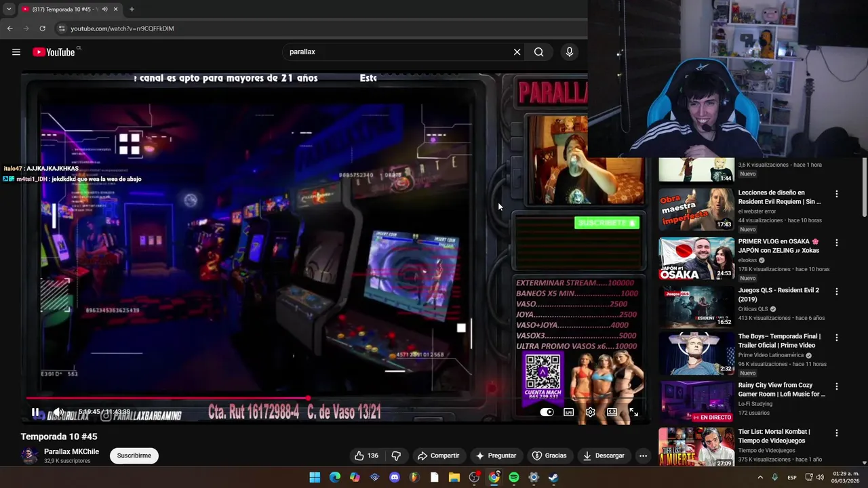Image resolution: width=868 pixels, height=488 pixels.
Task: Open Rainy City View live stream thumbnail
Action: pyautogui.click(x=696, y=402)
